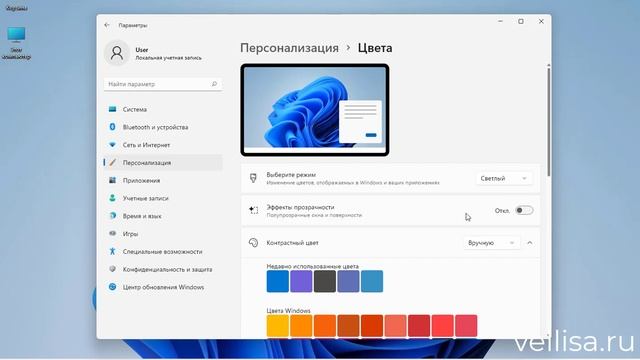Minimize the Параметры window

(500, 21)
